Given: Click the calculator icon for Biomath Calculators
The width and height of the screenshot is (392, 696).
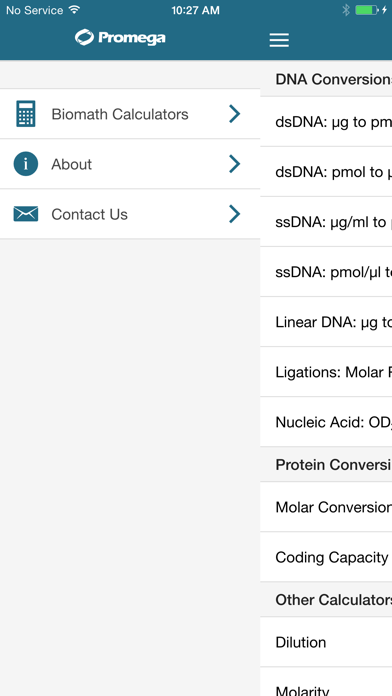Looking at the screenshot, I should click(26, 114).
